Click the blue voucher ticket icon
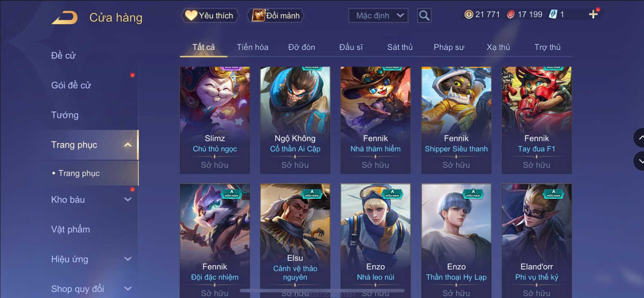Screen dimensions: 644x298 tap(553, 14)
